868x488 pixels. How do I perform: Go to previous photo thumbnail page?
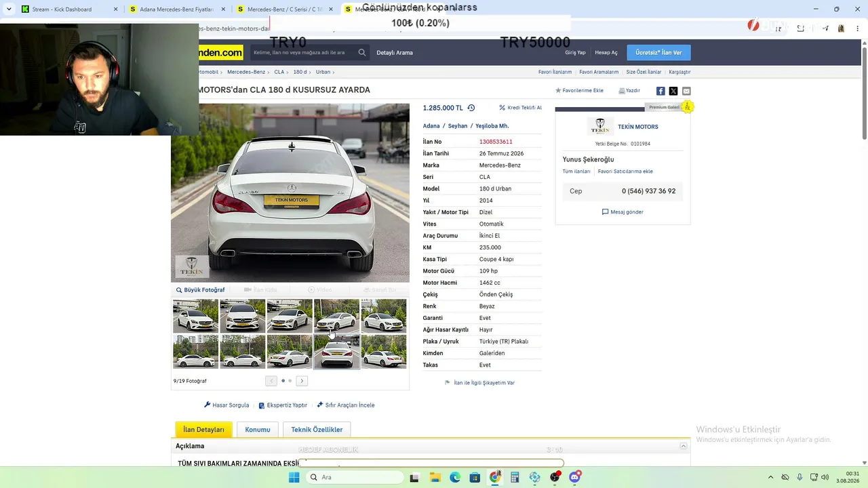click(x=271, y=381)
